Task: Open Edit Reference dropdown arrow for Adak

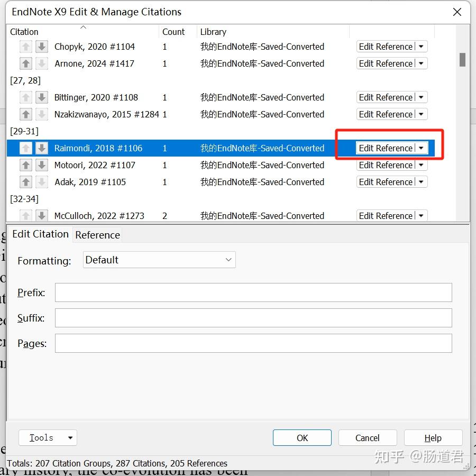Action: click(x=421, y=182)
